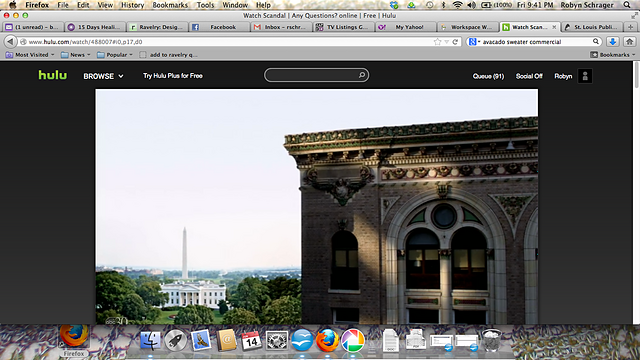Viewport: 640px width, 360px height.
Task: Expand the BROWSE dropdown on Hulu
Action: 103,76
